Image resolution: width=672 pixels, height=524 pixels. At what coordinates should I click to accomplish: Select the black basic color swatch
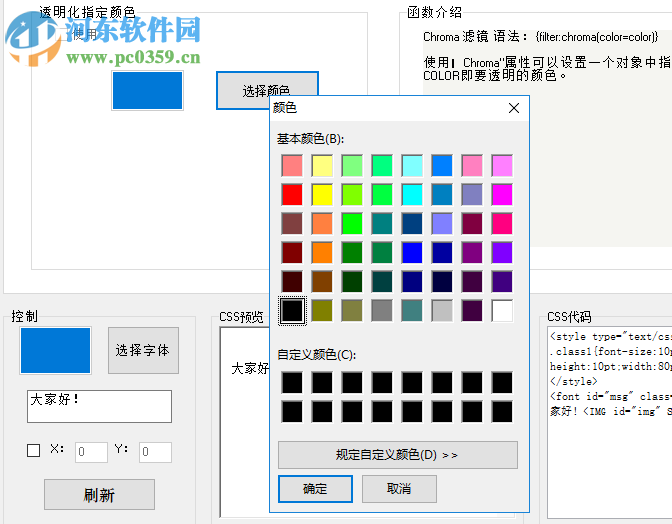click(292, 311)
